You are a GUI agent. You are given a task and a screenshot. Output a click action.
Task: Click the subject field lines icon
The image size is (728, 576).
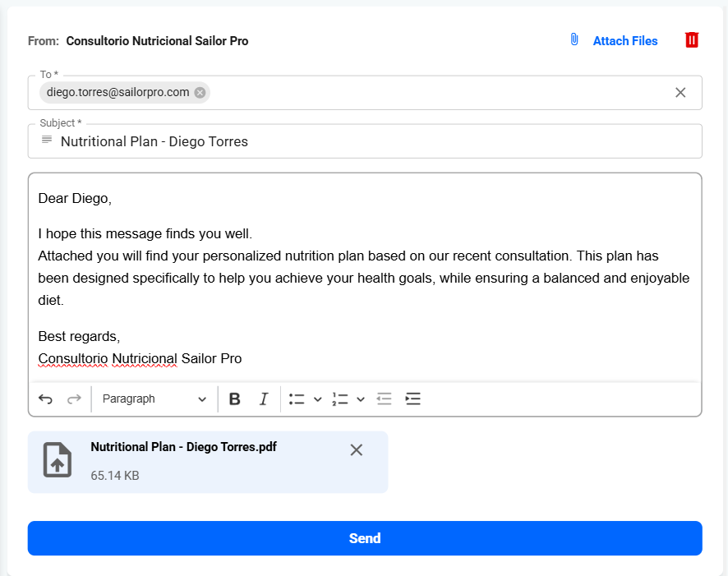tap(47, 141)
